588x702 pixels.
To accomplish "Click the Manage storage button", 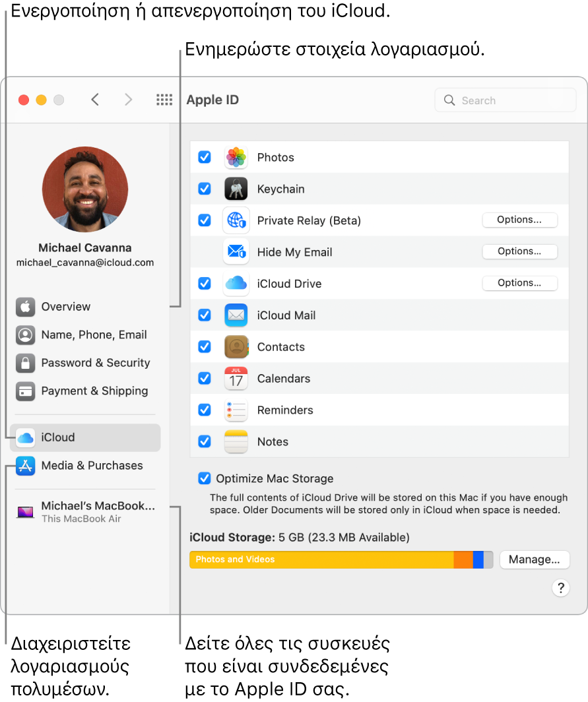I will click(x=535, y=559).
